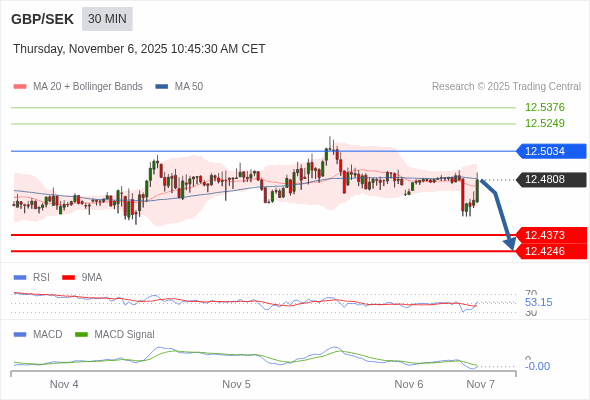Click the RSI value 53.15

[538, 302]
